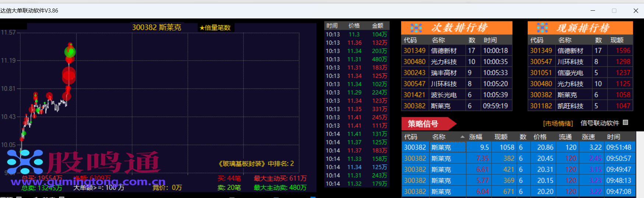Close the 达信大单联动软件 window

click(x=636, y=11)
